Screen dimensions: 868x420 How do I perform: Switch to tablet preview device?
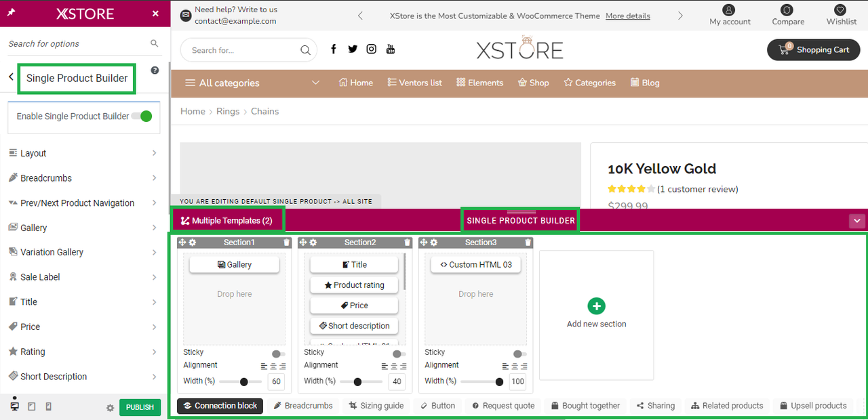31,406
